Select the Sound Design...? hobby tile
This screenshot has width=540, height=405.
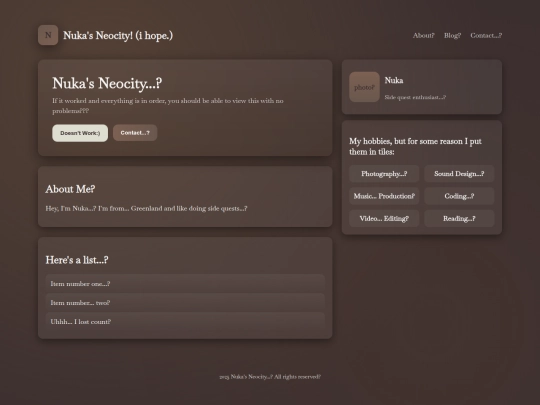(459, 174)
